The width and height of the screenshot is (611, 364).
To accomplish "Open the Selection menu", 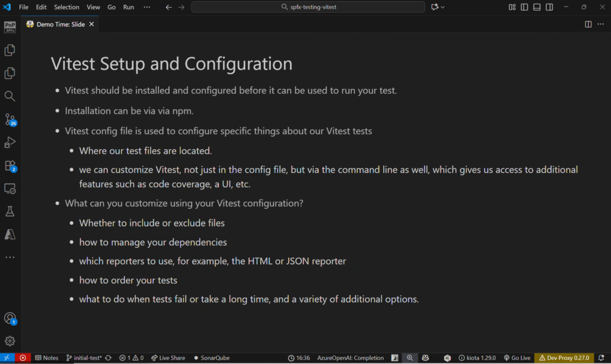I will click(66, 7).
